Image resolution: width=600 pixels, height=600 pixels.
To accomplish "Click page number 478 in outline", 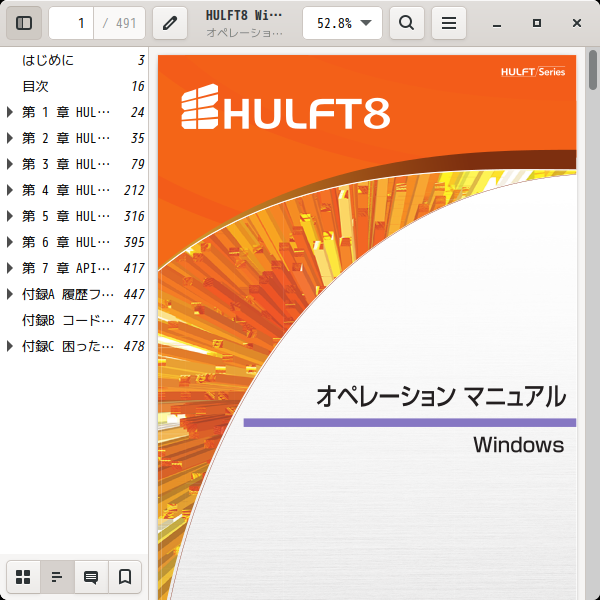I will tap(134, 346).
